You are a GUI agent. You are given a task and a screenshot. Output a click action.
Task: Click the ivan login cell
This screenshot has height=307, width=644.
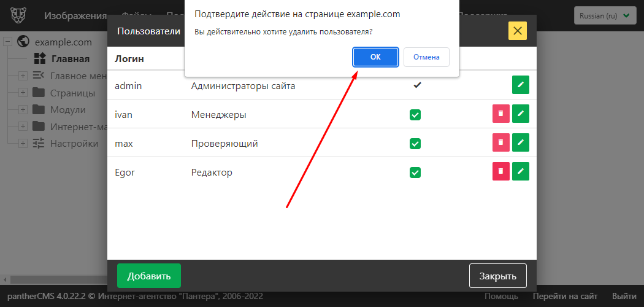(x=124, y=115)
